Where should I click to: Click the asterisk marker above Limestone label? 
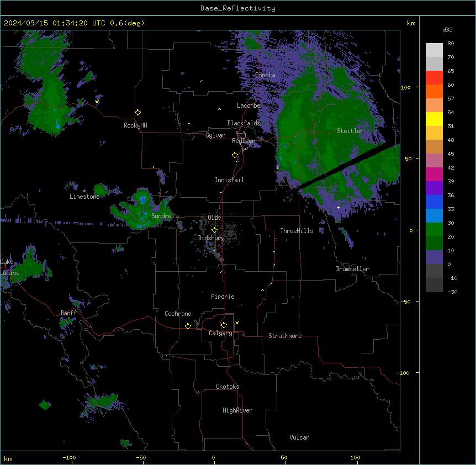point(84,191)
